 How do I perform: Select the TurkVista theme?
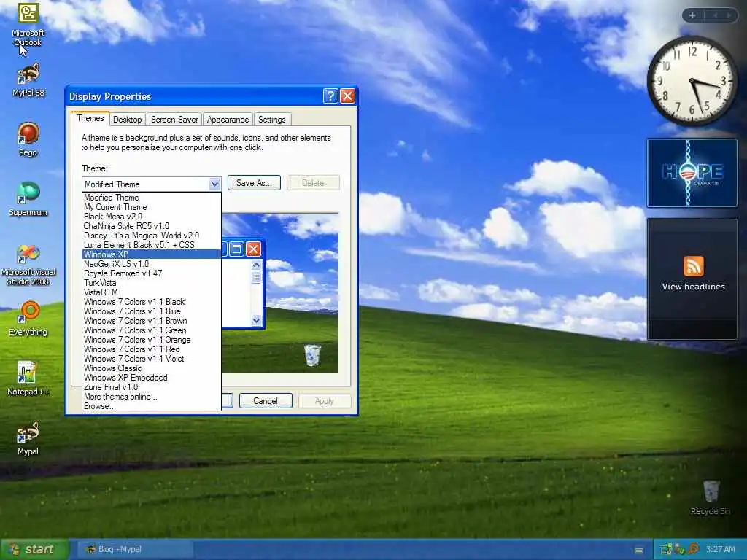pyautogui.click(x=152, y=283)
